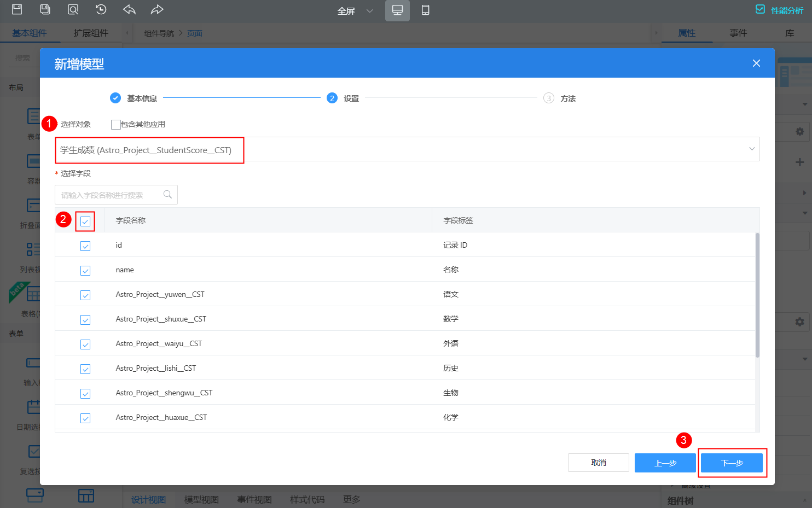Click the 字段标签 column header
The height and width of the screenshot is (508, 812).
click(458, 220)
